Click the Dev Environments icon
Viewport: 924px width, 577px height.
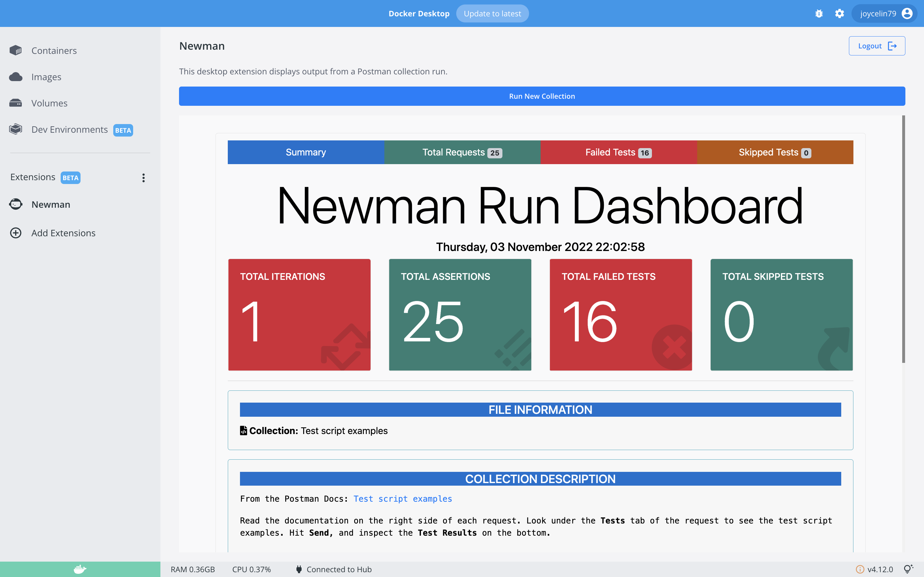tap(16, 130)
